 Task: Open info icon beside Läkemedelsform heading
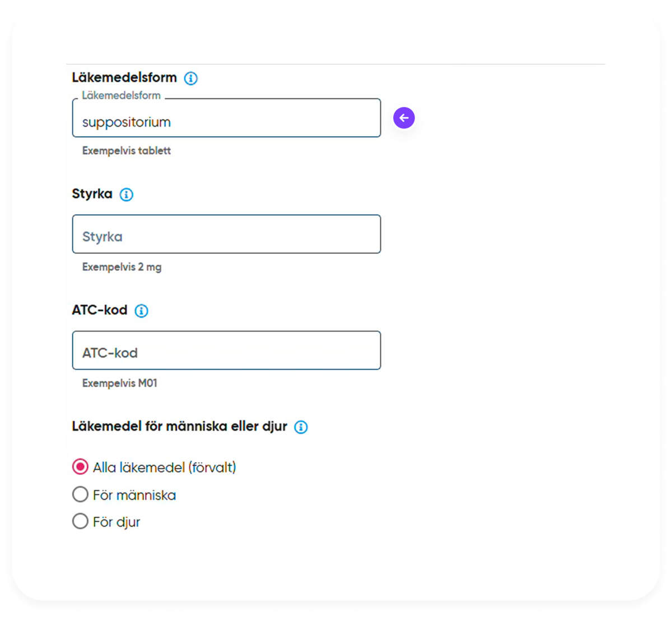pyautogui.click(x=191, y=78)
